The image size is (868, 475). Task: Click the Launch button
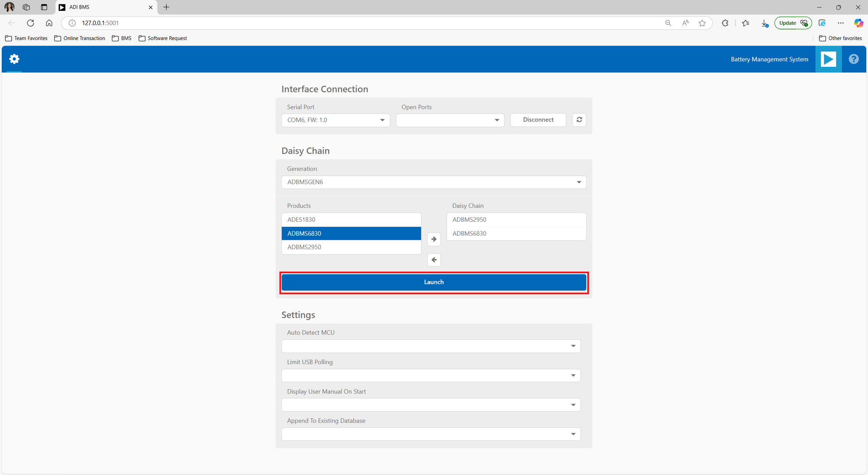tap(434, 282)
